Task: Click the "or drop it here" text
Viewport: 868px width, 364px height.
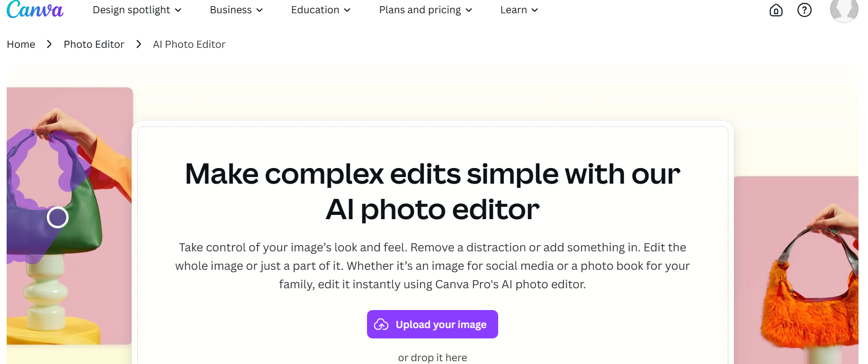Action: tap(432, 357)
